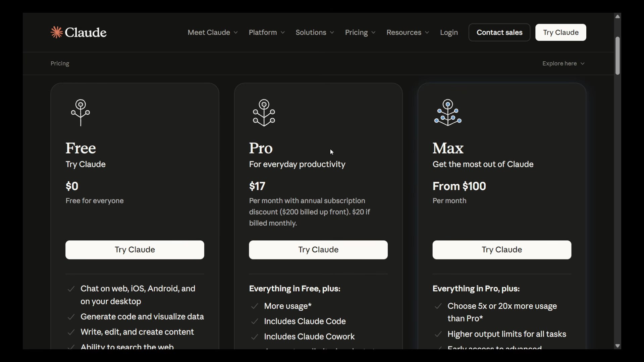Click the 'From $100' price text
644x362 pixels.
(459, 186)
